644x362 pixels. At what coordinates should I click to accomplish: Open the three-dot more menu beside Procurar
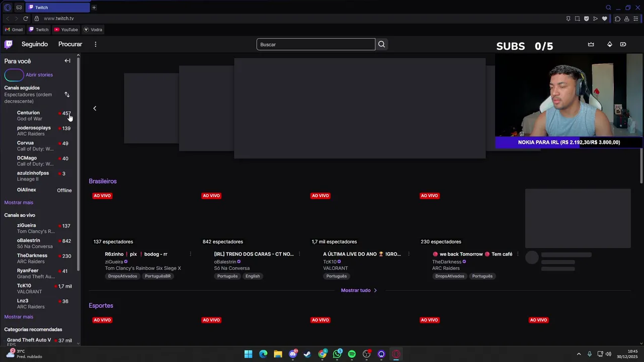(x=95, y=44)
